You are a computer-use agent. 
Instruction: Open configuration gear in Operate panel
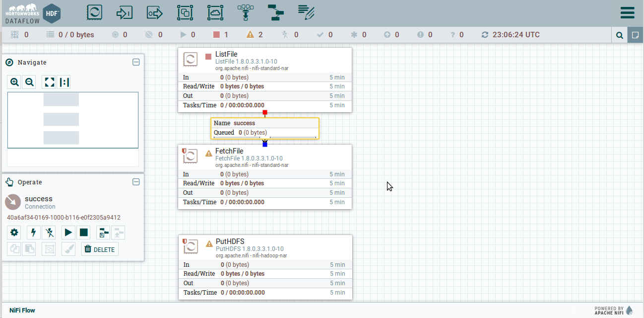(x=14, y=232)
